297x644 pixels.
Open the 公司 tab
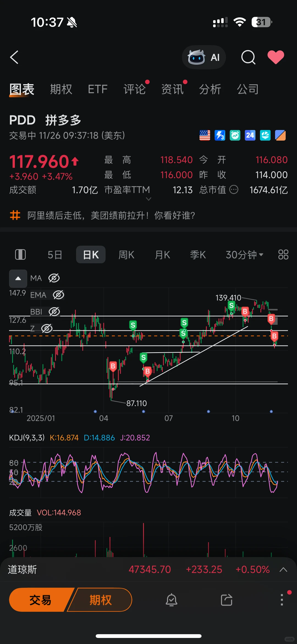[x=248, y=89]
